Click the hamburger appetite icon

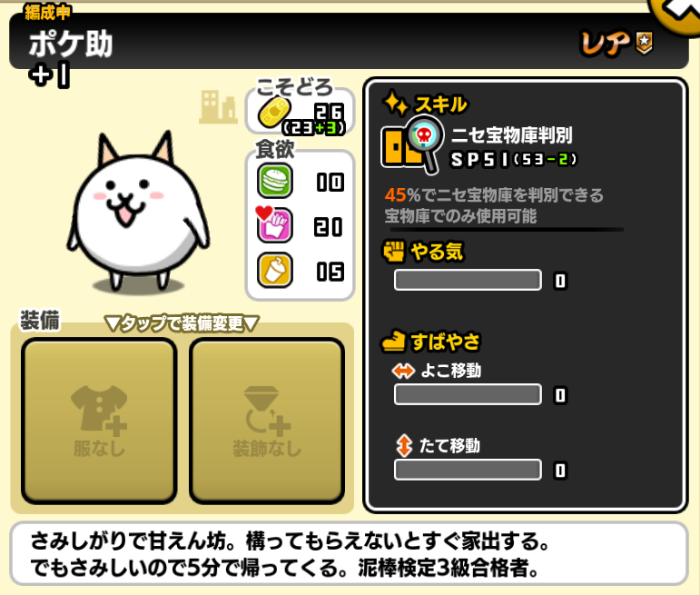pos(275,182)
